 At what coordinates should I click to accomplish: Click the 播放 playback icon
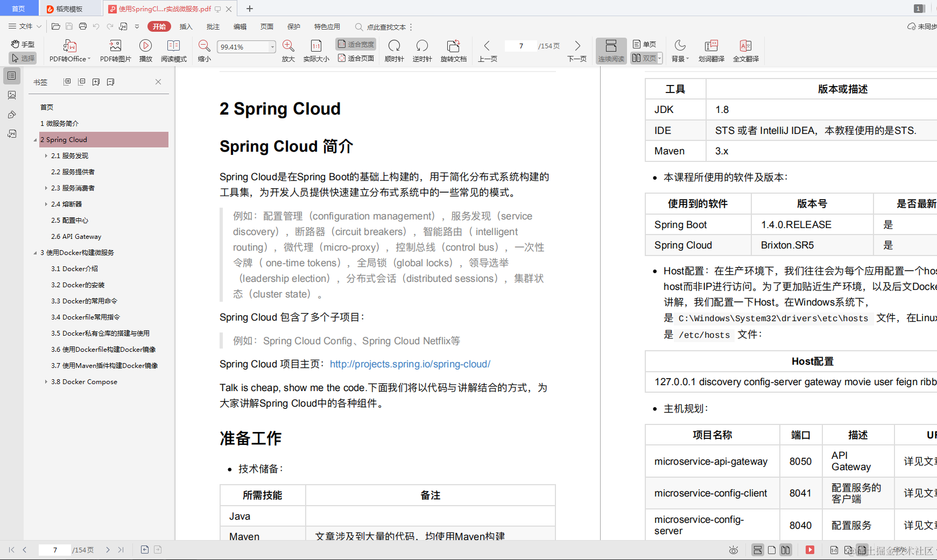click(145, 50)
